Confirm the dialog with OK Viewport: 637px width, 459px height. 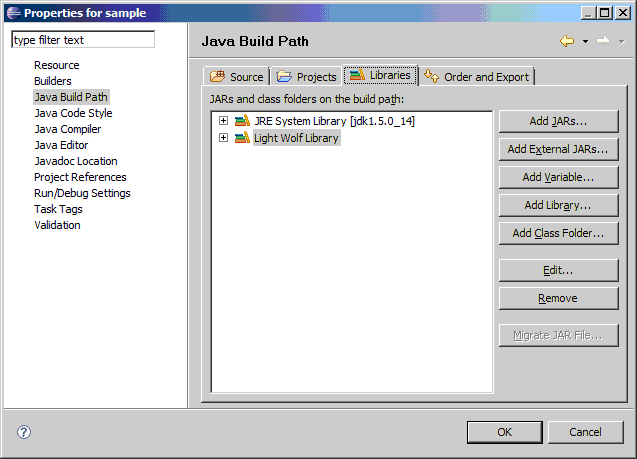click(x=505, y=432)
